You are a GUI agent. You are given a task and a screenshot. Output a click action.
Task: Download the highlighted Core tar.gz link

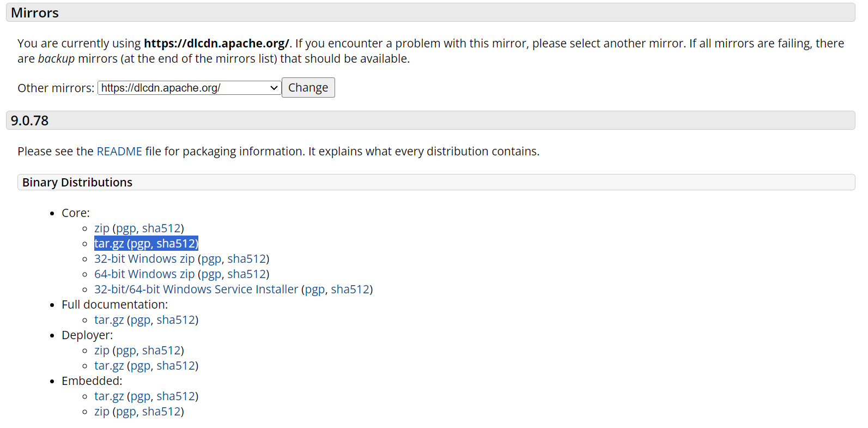pyautogui.click(x=109, y=244)
